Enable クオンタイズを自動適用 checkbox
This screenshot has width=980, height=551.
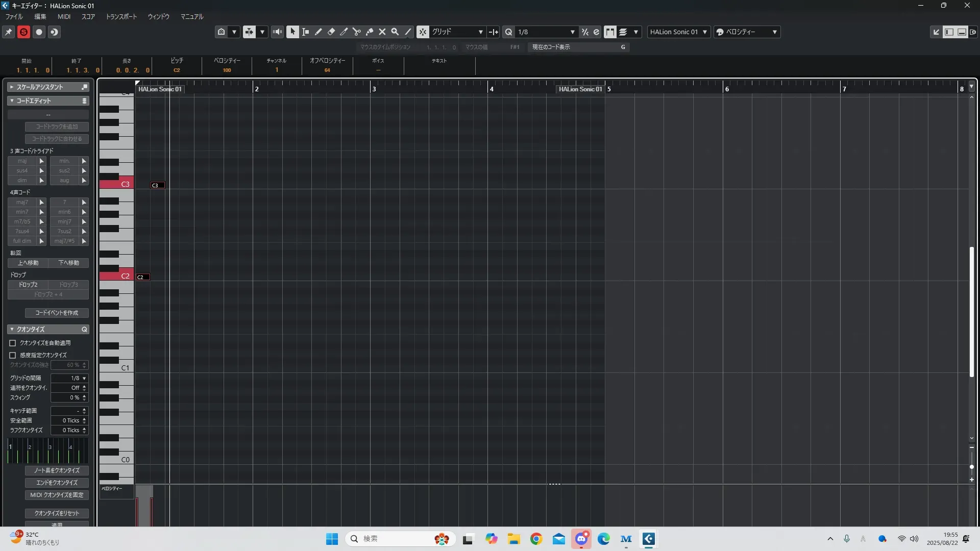pos(13,343)
